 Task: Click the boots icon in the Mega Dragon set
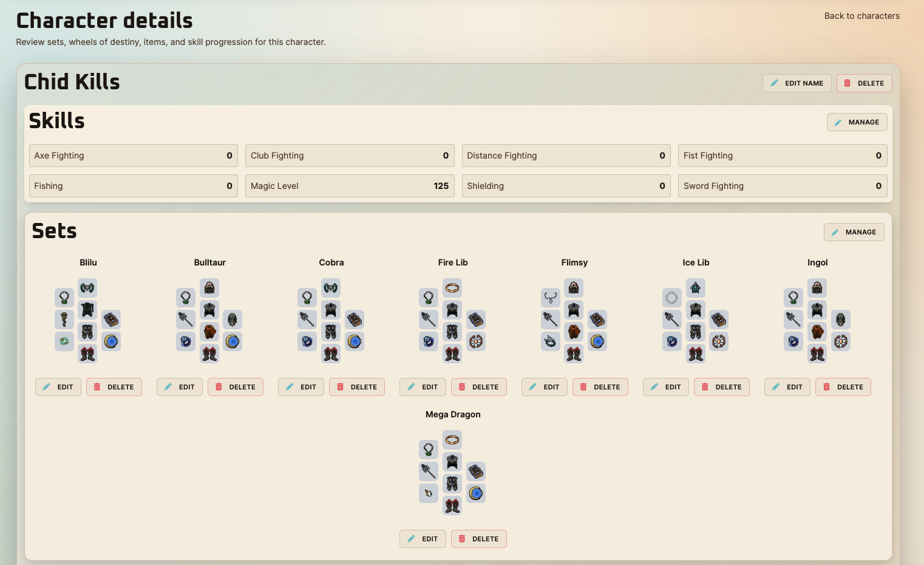(452, 505)
